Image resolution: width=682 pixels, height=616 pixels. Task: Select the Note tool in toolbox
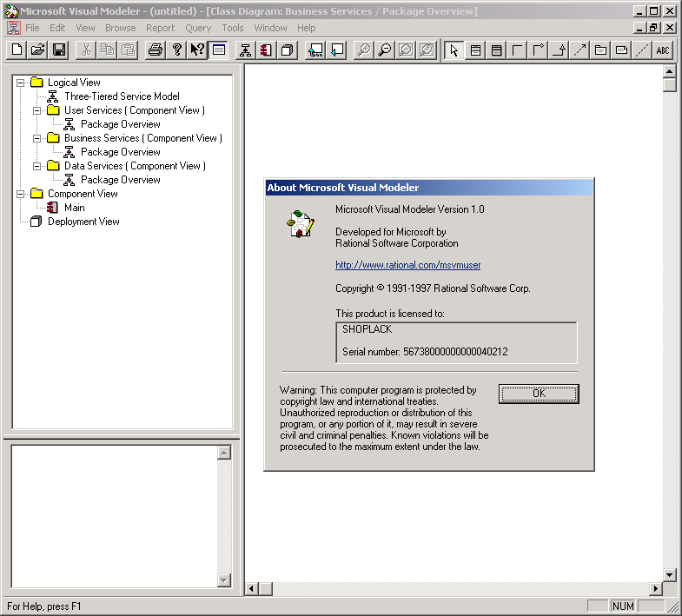(621, 50)
